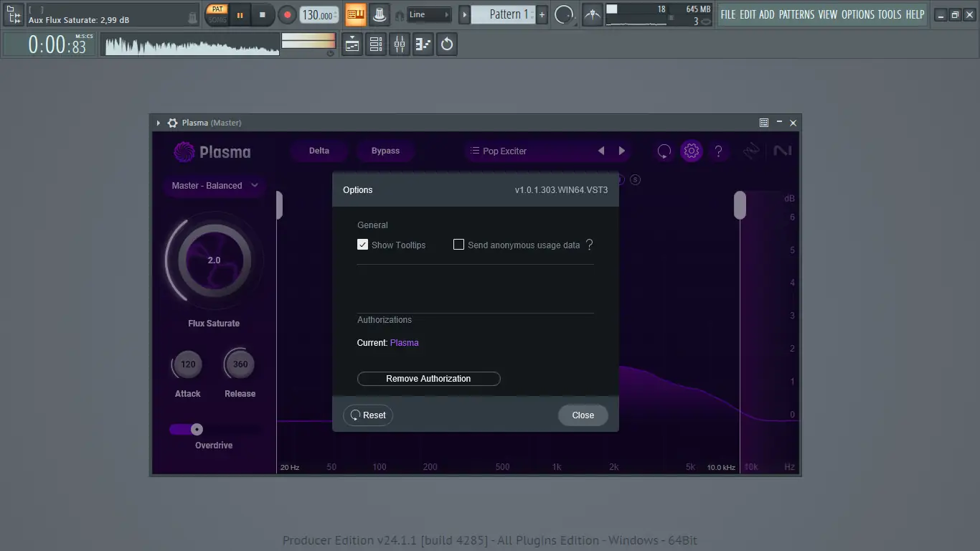Stop playback with the stop button
The height and width of the screenshot is (551, 980).
(x=263, y=14)
